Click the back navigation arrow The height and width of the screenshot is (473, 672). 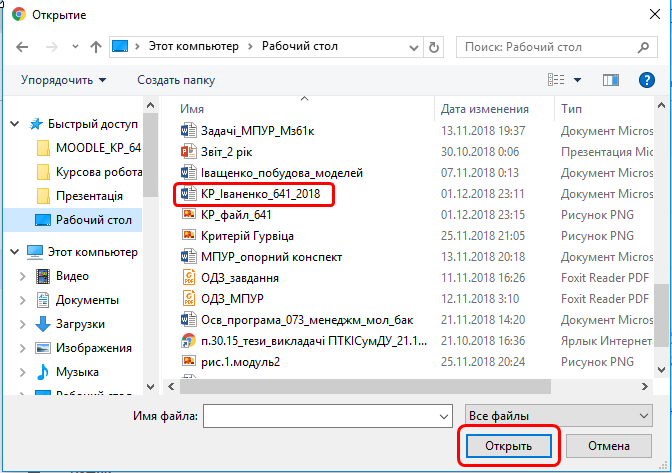[22, 47]
